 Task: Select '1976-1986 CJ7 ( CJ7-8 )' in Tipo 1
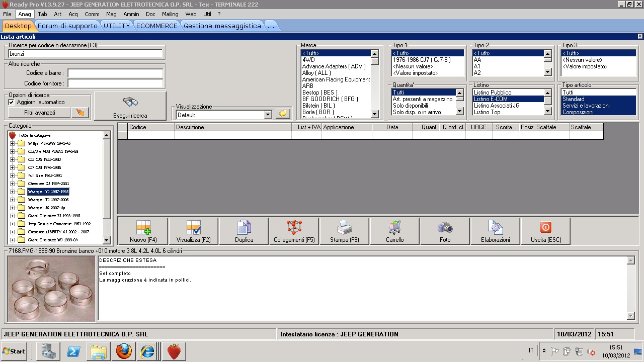[428, 60]
